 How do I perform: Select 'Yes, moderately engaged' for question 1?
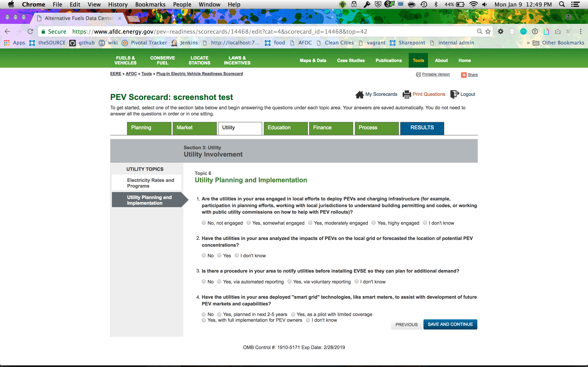310,223
